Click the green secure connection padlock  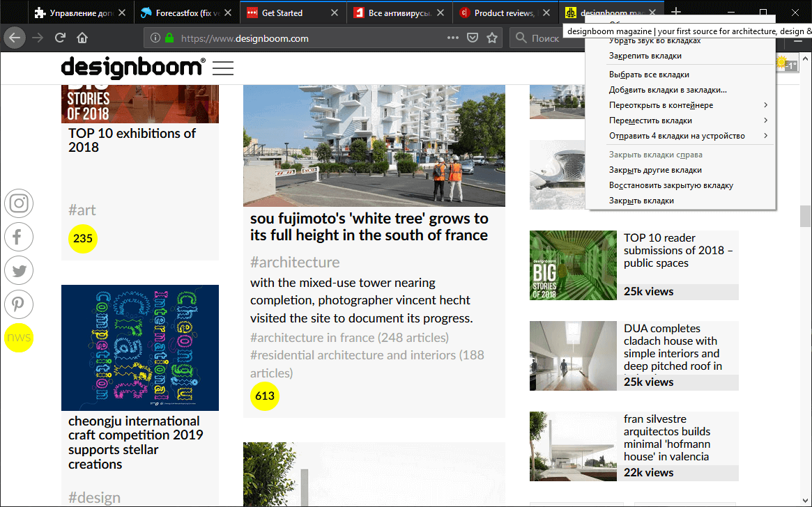169,38
